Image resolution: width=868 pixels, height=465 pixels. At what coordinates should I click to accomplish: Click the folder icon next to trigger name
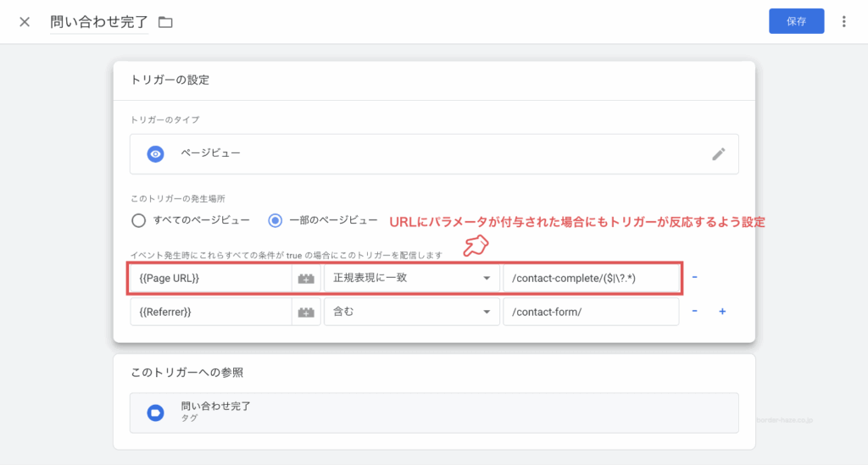(165, 22)
